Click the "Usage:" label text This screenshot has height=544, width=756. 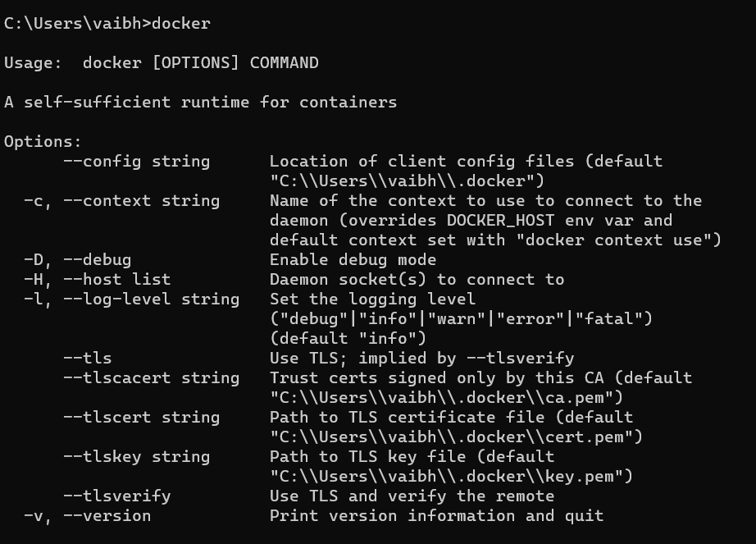coord(33,63)
